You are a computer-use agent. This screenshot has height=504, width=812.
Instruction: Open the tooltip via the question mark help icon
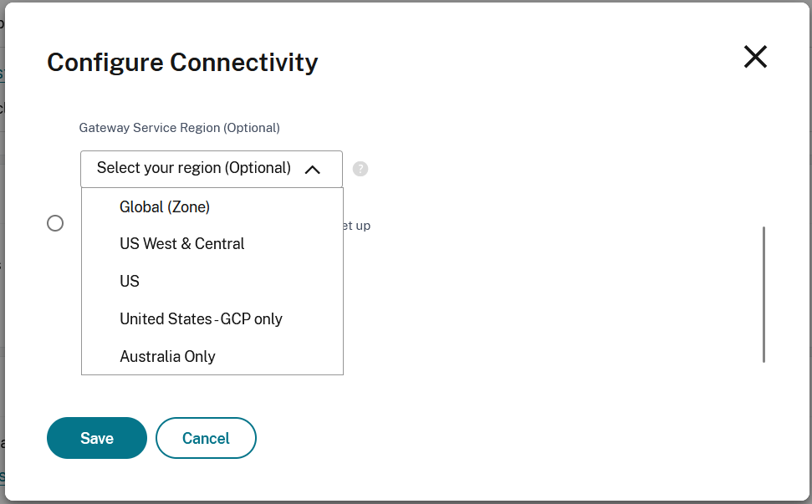(360, 169)
